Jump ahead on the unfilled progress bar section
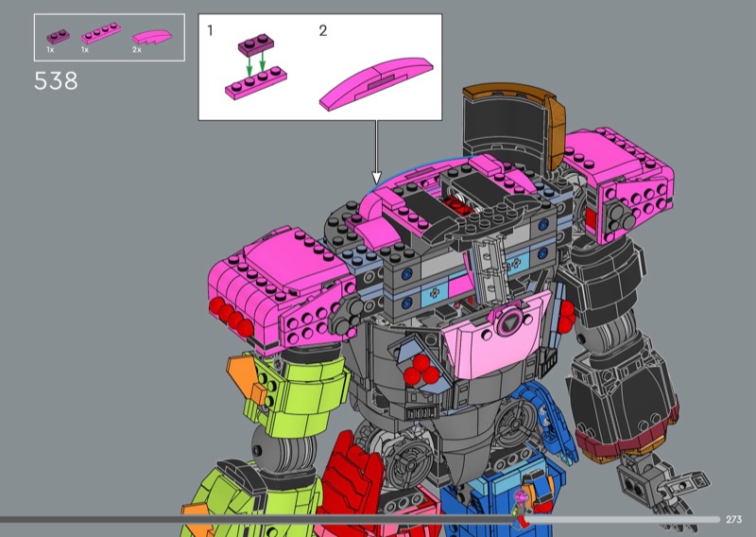 [x=624, y=519]
